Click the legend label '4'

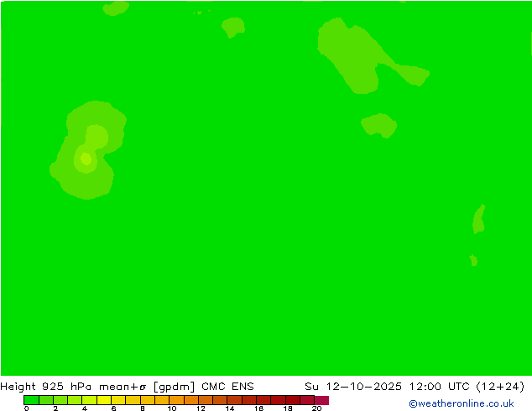click(85, 408)
